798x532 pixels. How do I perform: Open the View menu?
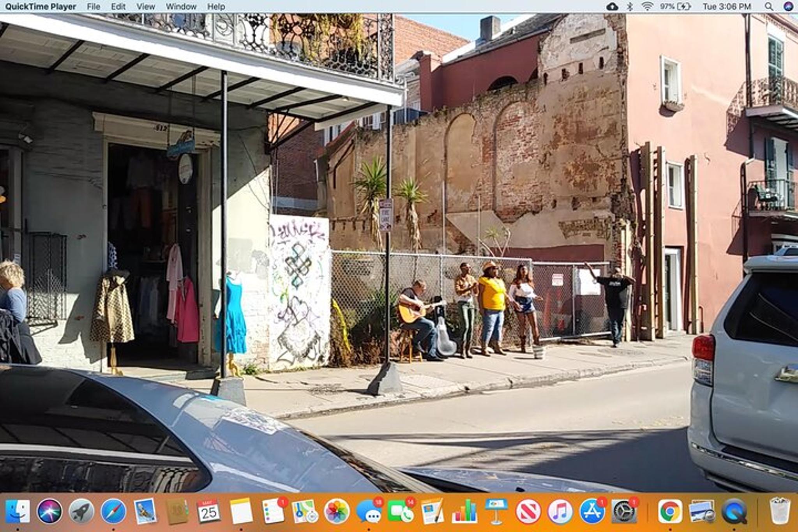(146, 7)
